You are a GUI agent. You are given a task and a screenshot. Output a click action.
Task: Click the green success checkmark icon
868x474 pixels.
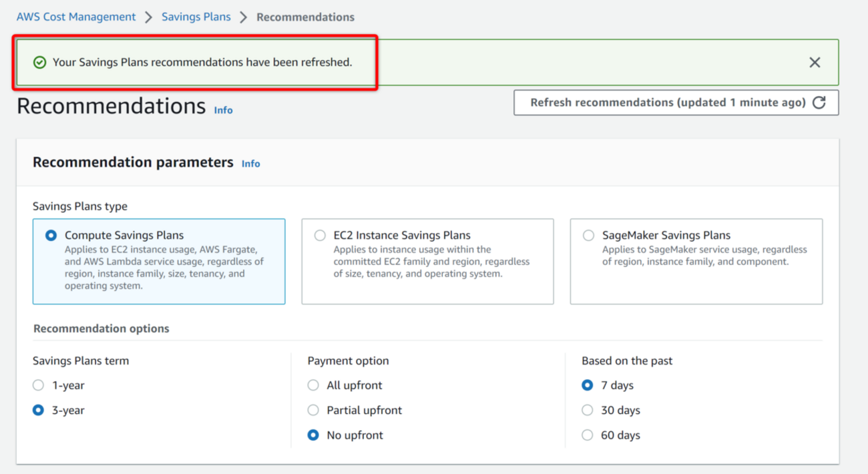[40, 62]
